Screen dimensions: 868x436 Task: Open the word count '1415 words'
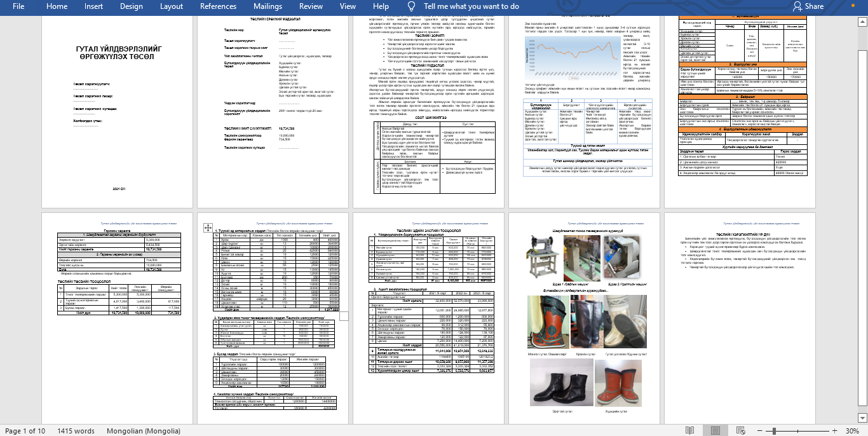point(76,431)
